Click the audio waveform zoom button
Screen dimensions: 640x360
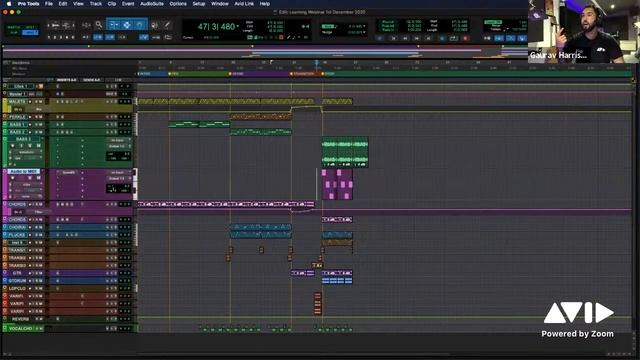tap(56, 25)
